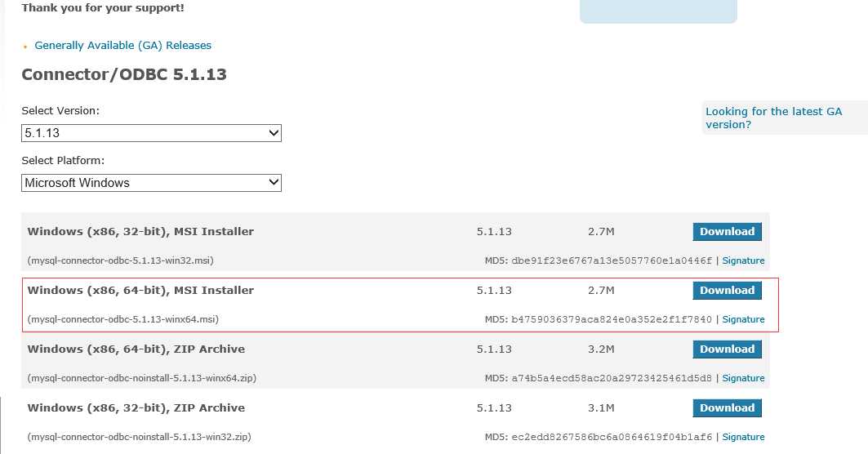Click 'Windows (x86, 64-bit), ZIP Archive' title
Screen dimensions: 868x454
[136, 349]
